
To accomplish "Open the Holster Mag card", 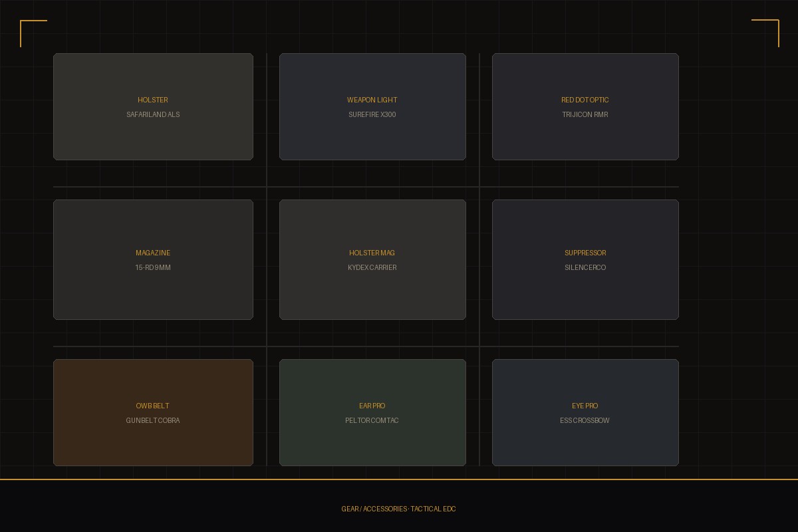I will coord(372,259).
